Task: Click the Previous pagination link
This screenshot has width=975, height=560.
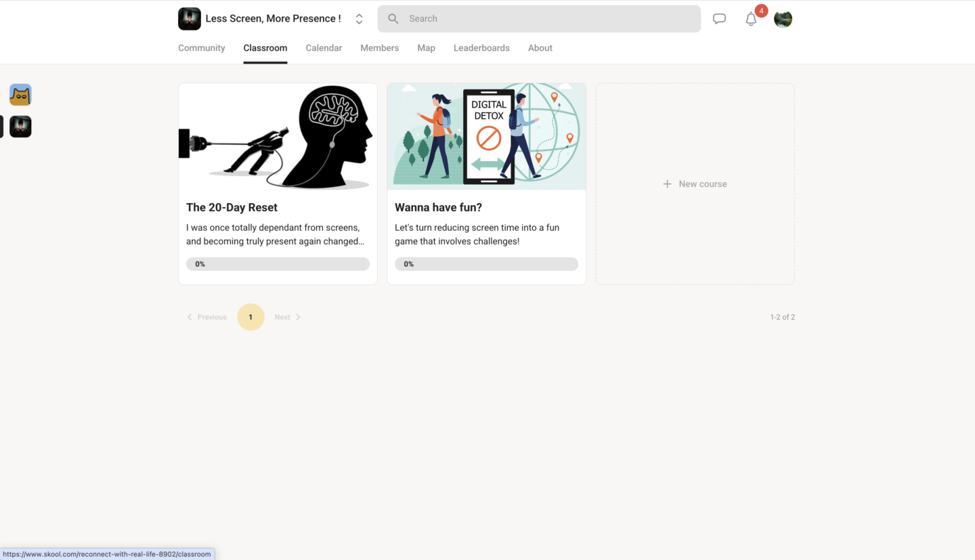Action: pos(207,317)
